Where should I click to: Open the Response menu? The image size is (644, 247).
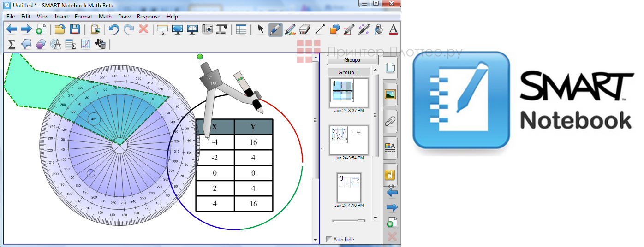(x=149, y=17)
